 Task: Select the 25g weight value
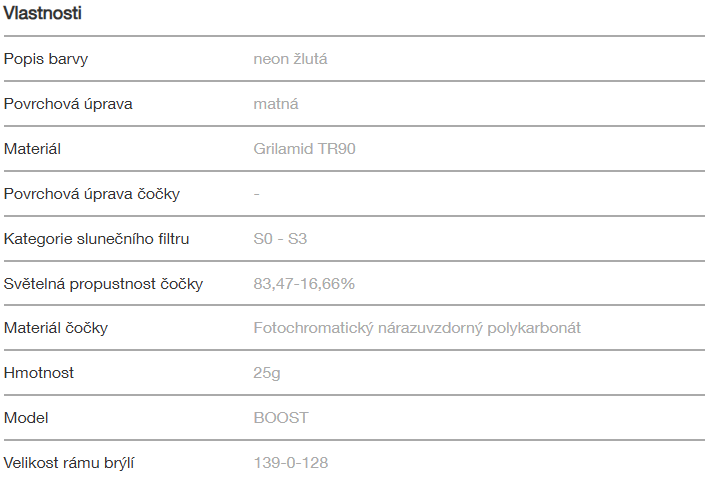265,373
